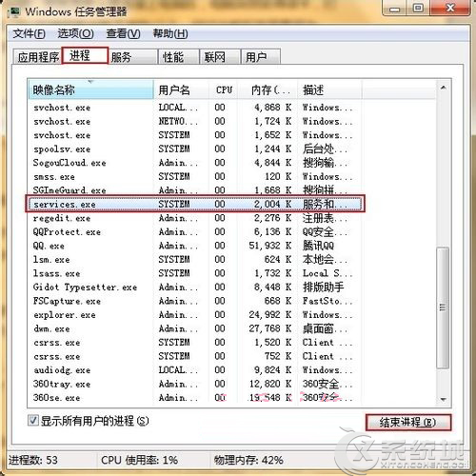Select the smss.exe process
The height and width of the screenshot is (476, 476).
(x=195, y=176)
